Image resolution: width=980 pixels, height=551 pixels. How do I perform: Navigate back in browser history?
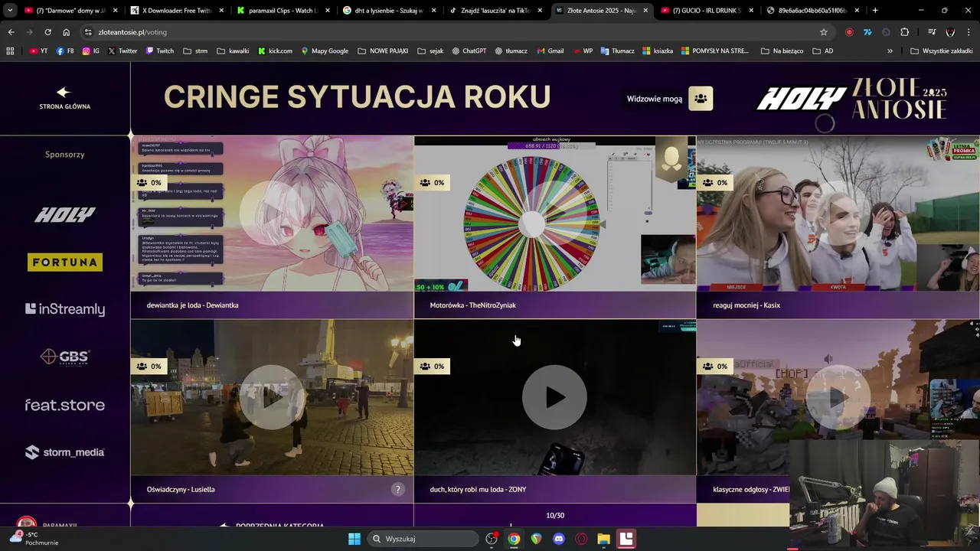(11, 32)
